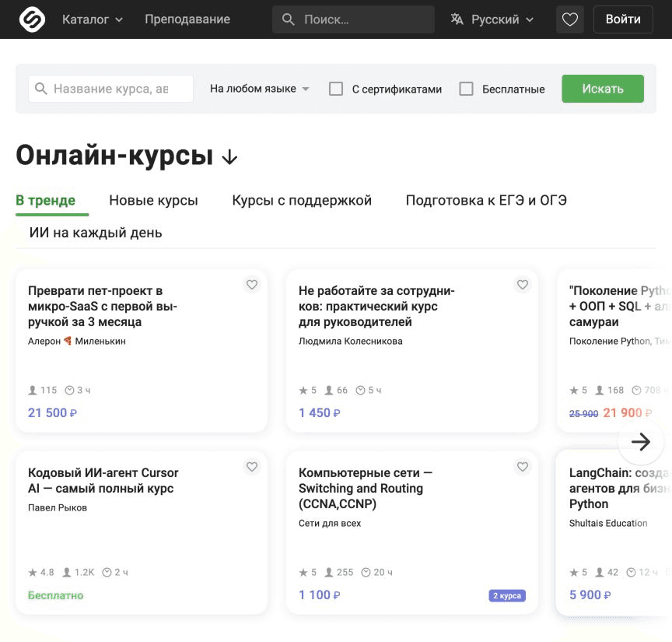672x642 pixels.
Task: Click the arrow next to Онлайн-курсы heading
Action: (229, 157)
